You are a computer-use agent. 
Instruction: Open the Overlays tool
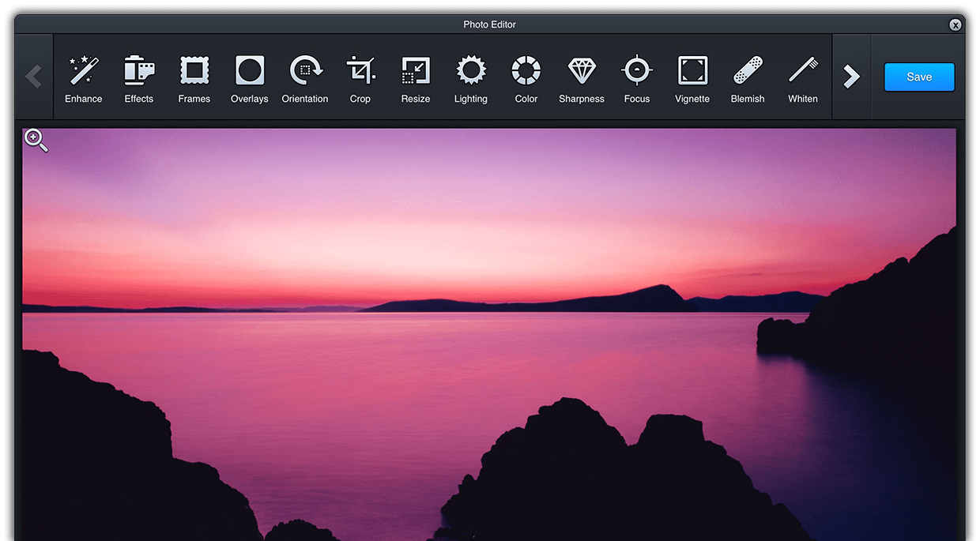click(x=250, y=77)
